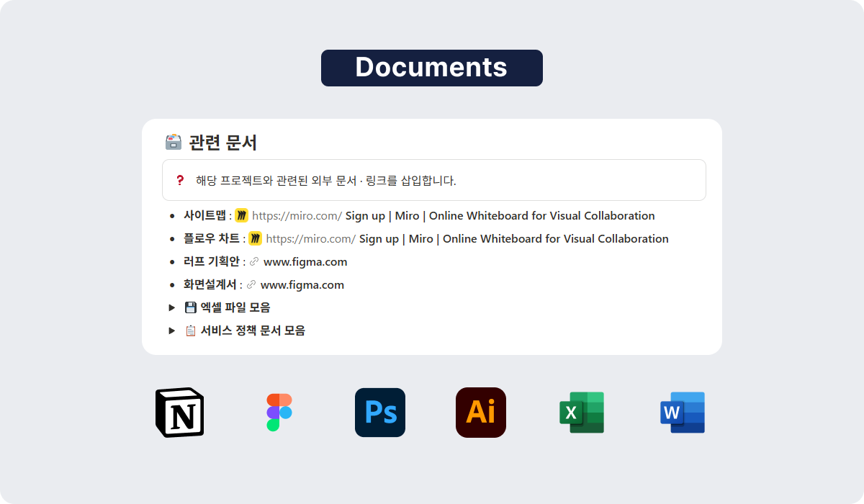The image size is (864, 504).
Task: Click the 화면설계서 label
Action: (x=210, y=285)
